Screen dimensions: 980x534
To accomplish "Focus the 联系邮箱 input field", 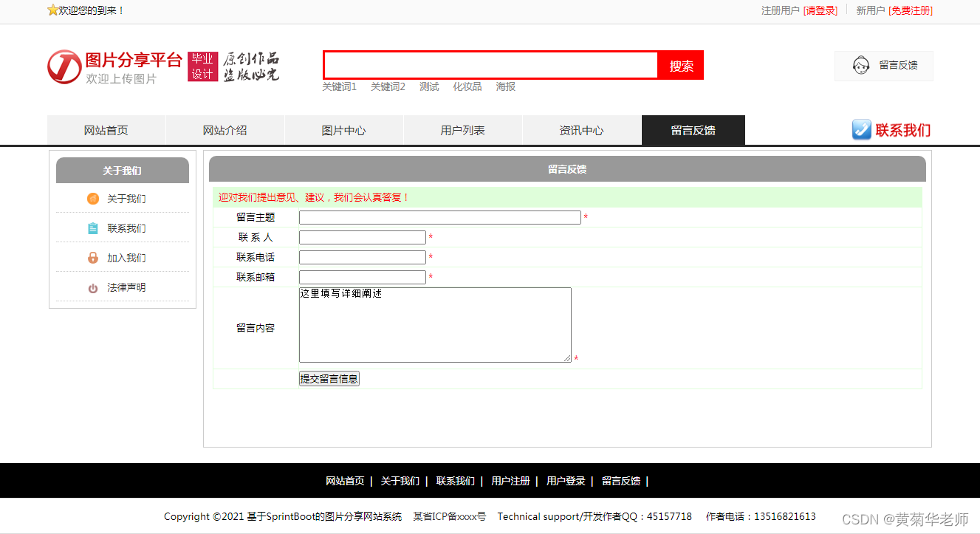I will pyautogui.click(x=363, y=277).
